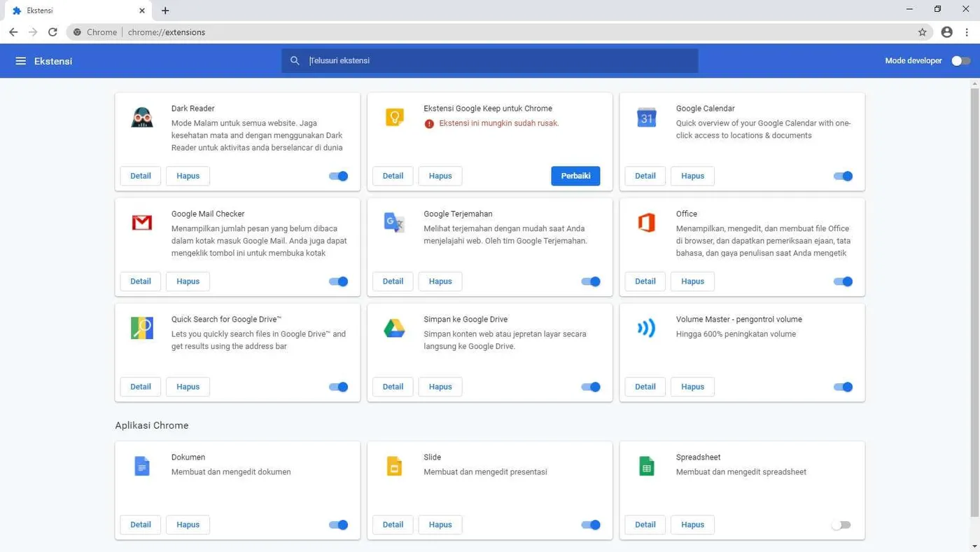
Task: Click the Dark Reader extension icon
Action: coord(142,117)
